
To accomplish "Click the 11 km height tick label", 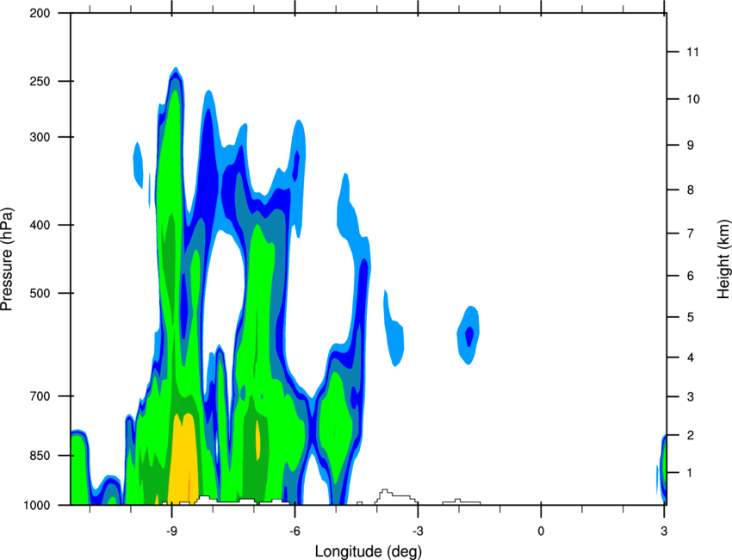I will click(x=692, y=52).
